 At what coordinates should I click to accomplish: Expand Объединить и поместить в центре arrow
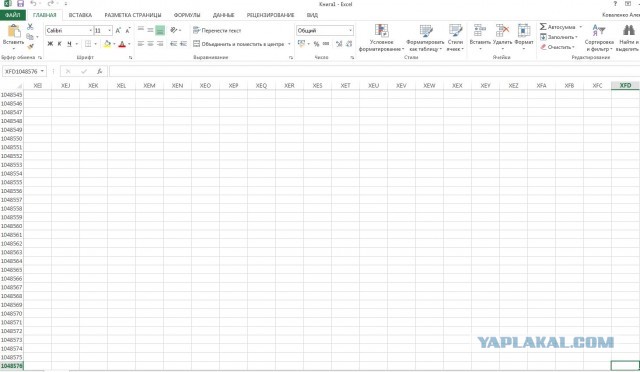coord(289,44)
